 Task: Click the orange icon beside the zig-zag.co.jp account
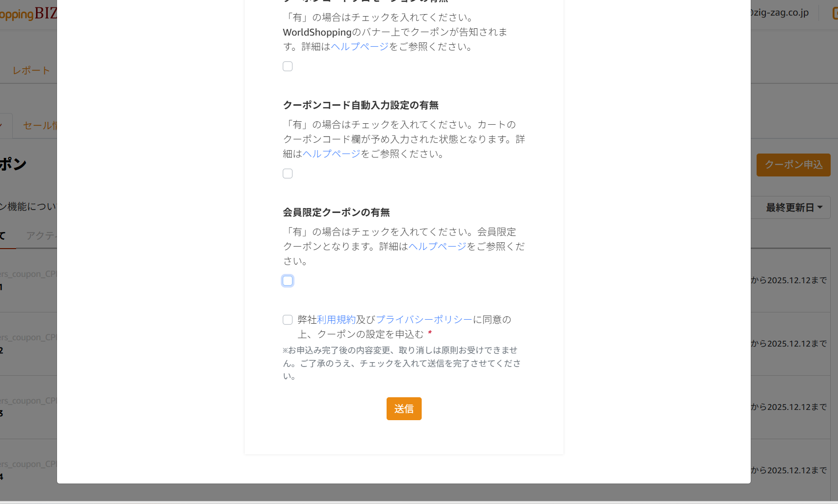[835, 13]
